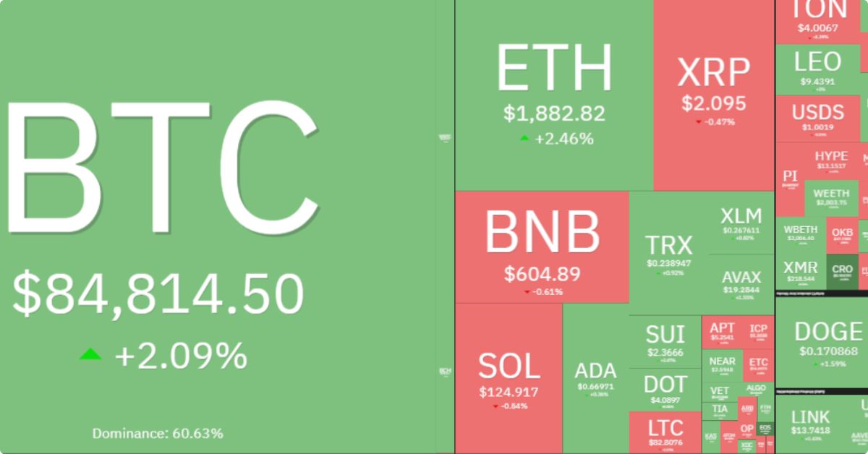Open the dark green CRO tile
Screen dimensions: 868x454
point(842,272)
